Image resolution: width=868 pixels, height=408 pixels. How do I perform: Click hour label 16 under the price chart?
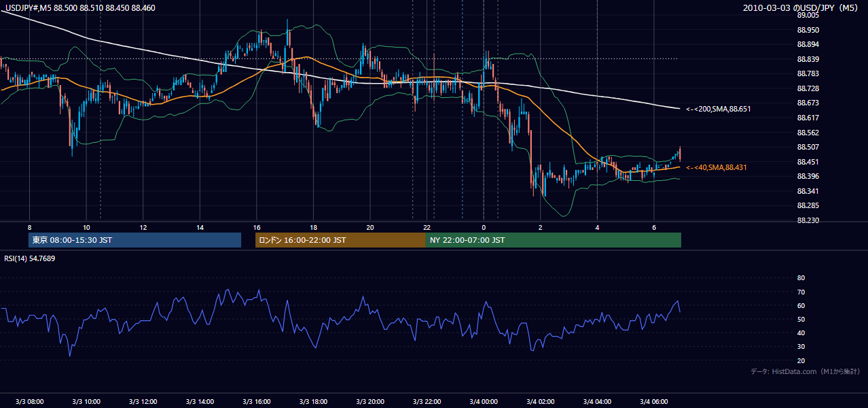pyautogui.click(x=257, y=227)
